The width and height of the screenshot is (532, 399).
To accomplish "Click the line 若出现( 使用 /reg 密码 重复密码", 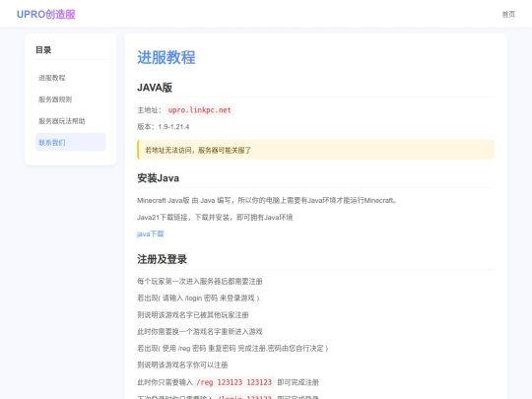I will pyautogui.click(x=233, y=348).
